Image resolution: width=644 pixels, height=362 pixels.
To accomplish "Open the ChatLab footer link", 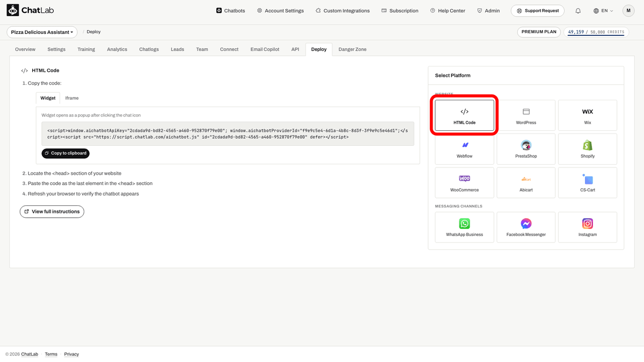I will pos(30,354).
